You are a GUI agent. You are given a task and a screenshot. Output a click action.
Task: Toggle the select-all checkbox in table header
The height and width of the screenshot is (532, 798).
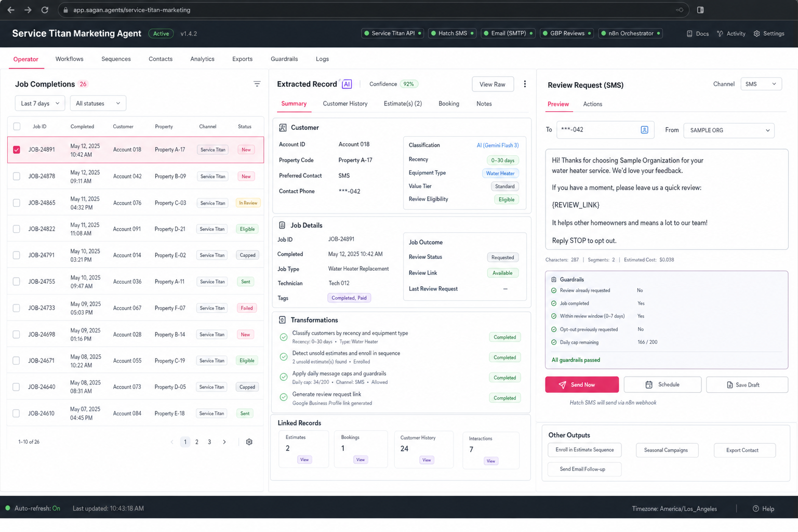tap(17, 126)
